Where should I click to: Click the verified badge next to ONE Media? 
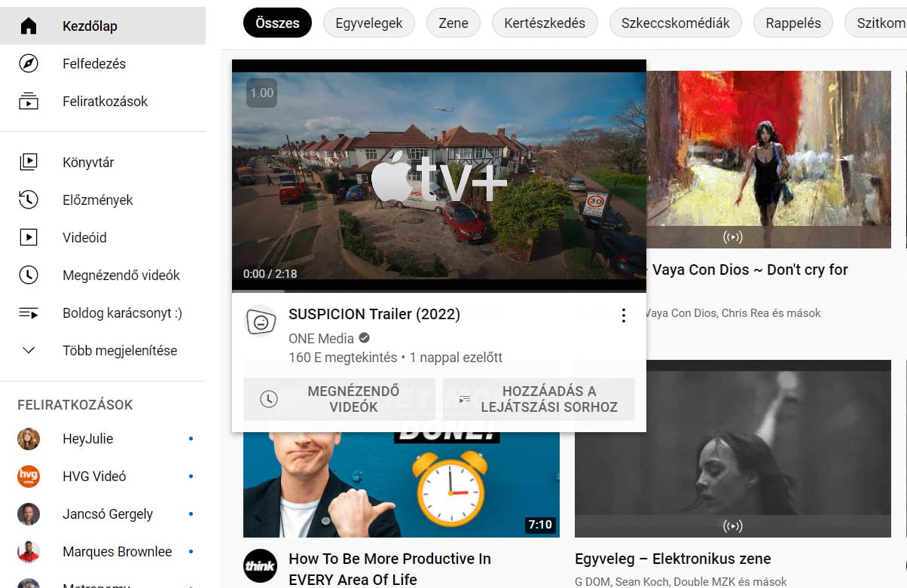click(x=365, y=338)
